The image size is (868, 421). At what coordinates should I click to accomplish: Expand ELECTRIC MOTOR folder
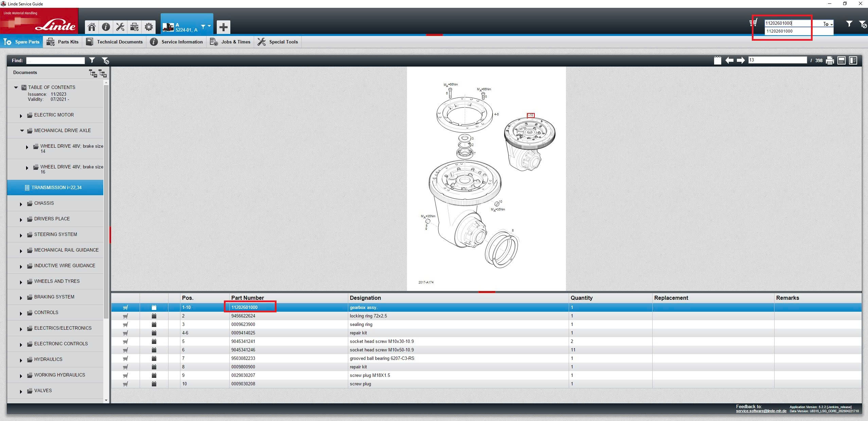coord(21,115)
